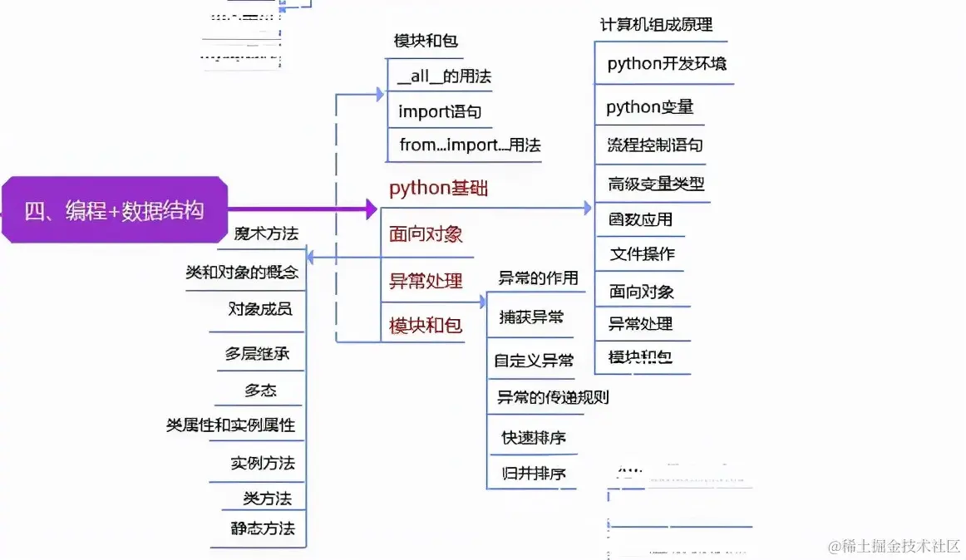Screen dimensions: 966x560
Task: Click the python变量 node
Action: (649, 106)
